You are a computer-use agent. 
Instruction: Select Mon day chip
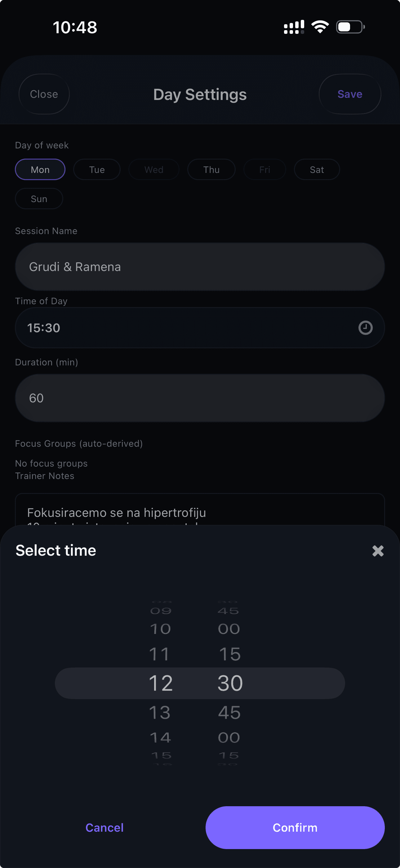point(40,170)
